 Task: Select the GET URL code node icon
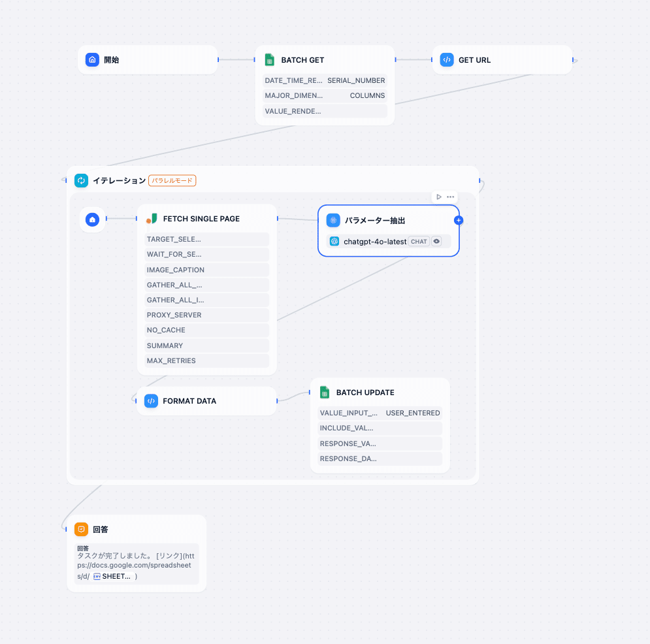click(447, 59)
